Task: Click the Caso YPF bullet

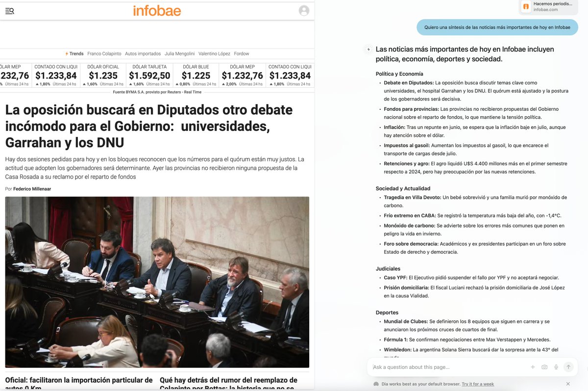Action: click(x=471, y=278)
